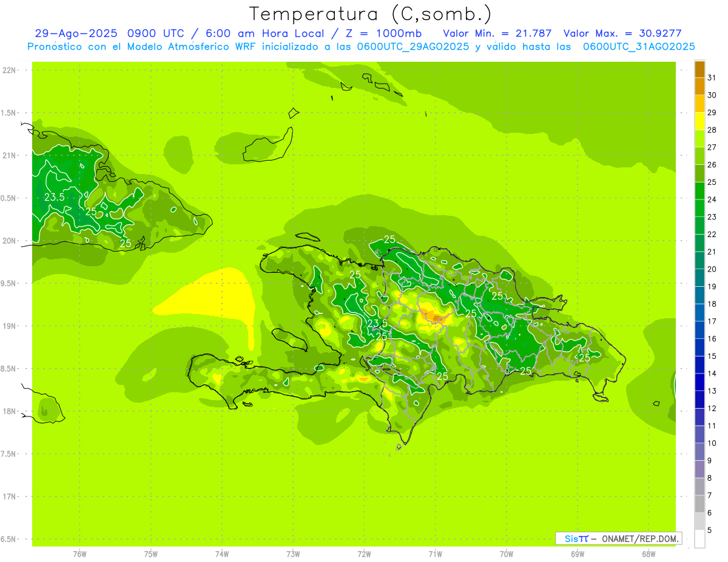Click legend value '12'
The height and width of the screenshot is (562, 728).
click(x=712, y=409)
